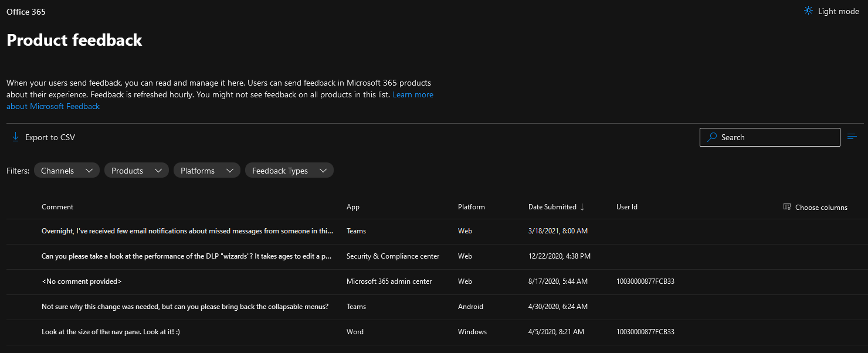Click the Teams app cell in the Android row
The width and height of the screenshot is (868, 353).
point(356,307)
